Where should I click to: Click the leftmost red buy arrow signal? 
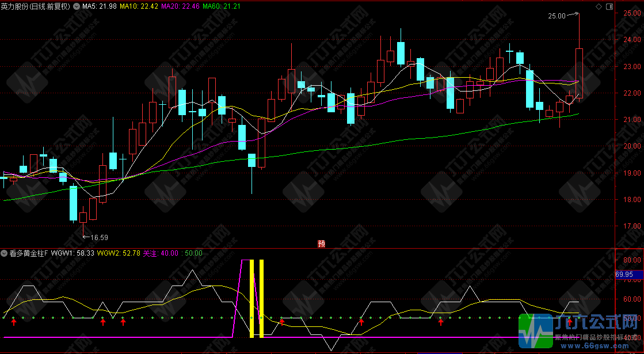[14, 322]
